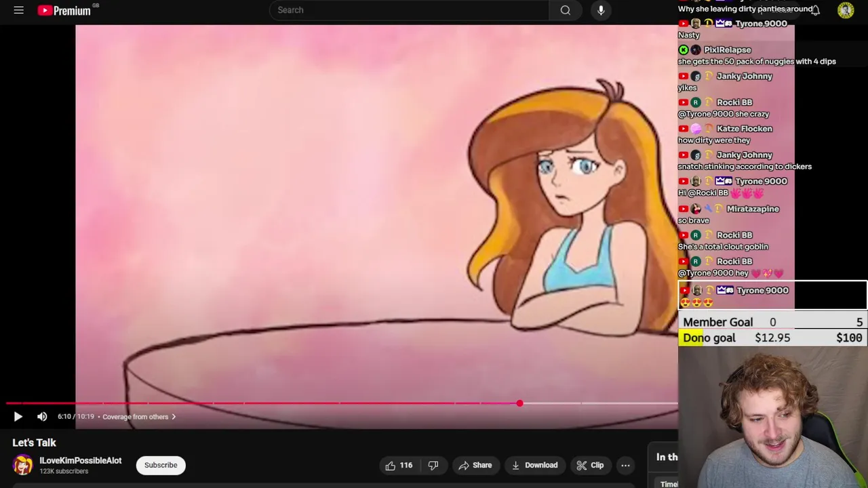
Task: Click the Search input field
Action: [409, 10]
